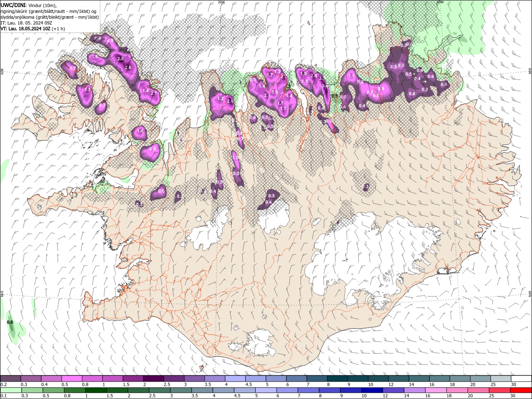The height and width of the screenshot is (399, 532).
Task: Pick the palest green 0.1 swatch in lower legend
Action: (x=11, y=390)
